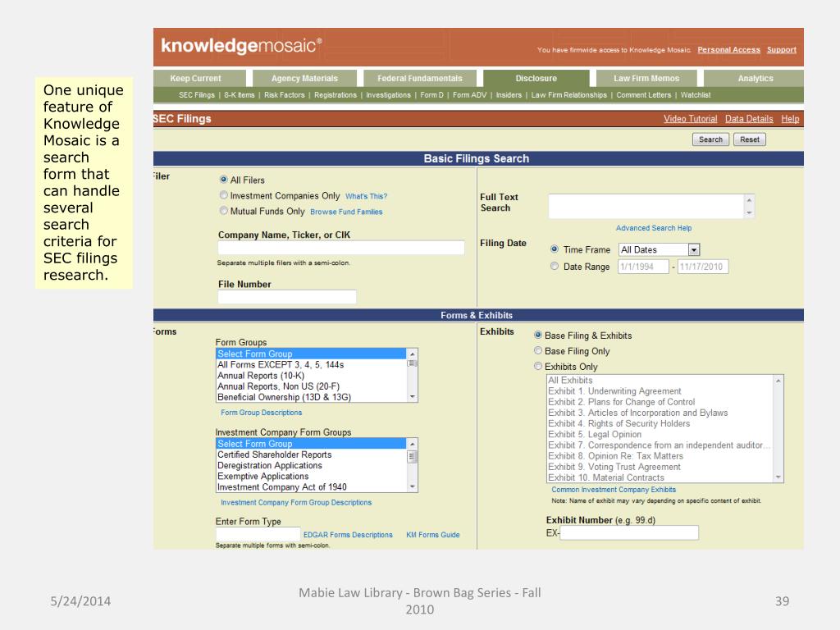Viewport: 840px width, 630px height.
Task: Open Browse Fund Families link
Action: (346, 212)
